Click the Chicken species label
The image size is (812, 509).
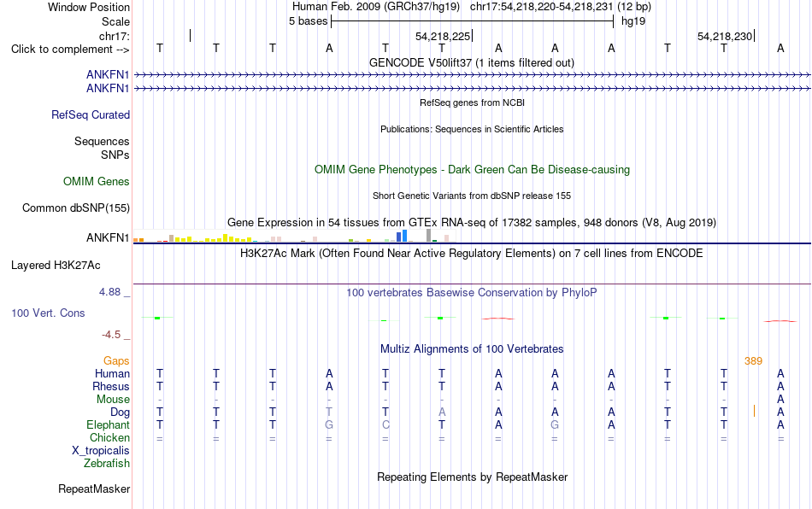[109, 437]
